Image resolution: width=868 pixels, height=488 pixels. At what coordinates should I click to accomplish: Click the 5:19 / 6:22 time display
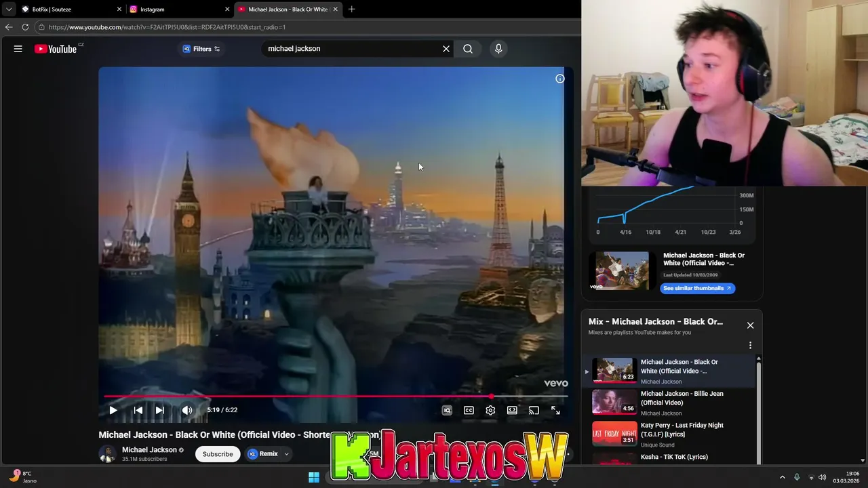pos(222,410)
